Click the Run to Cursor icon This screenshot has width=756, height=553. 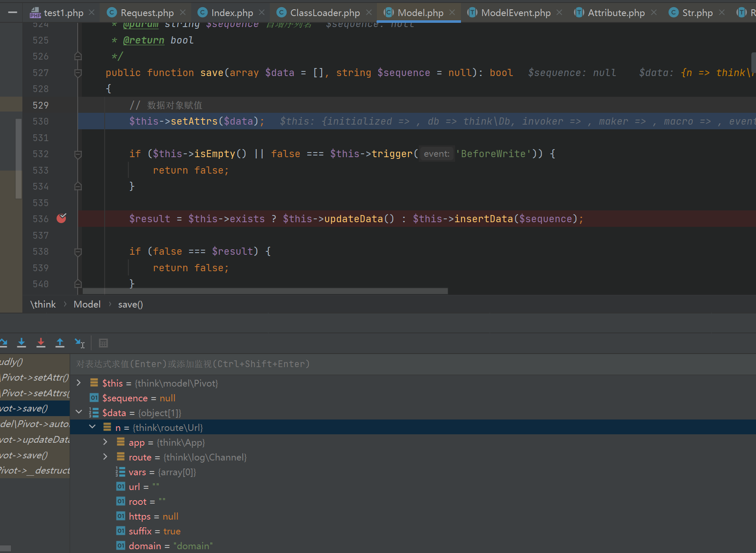click(x=79, y=343)
